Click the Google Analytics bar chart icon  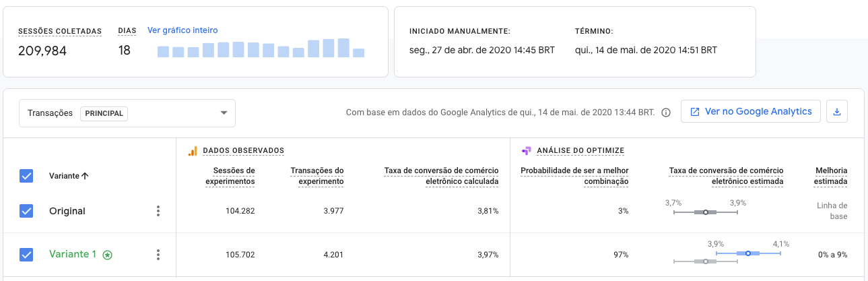[192, 150]
